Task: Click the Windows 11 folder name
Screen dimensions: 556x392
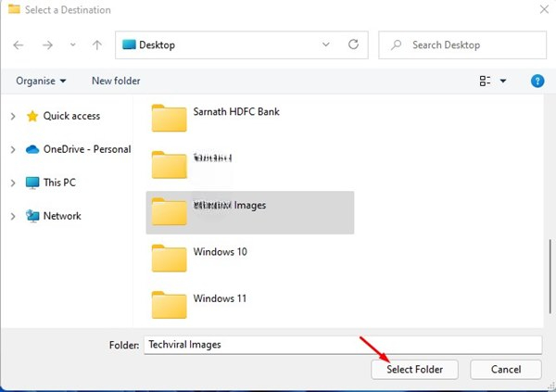Action: [220, 298]
